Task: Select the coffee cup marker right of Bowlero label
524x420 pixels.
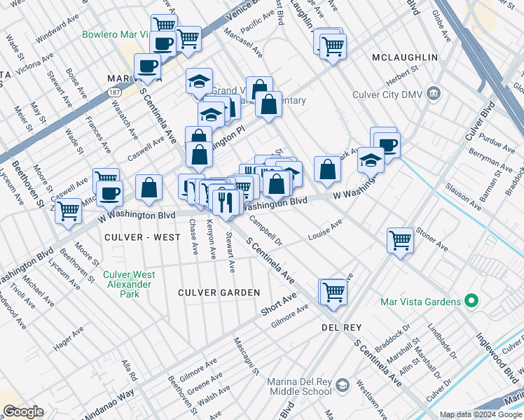Action: (x=163, y=44)
